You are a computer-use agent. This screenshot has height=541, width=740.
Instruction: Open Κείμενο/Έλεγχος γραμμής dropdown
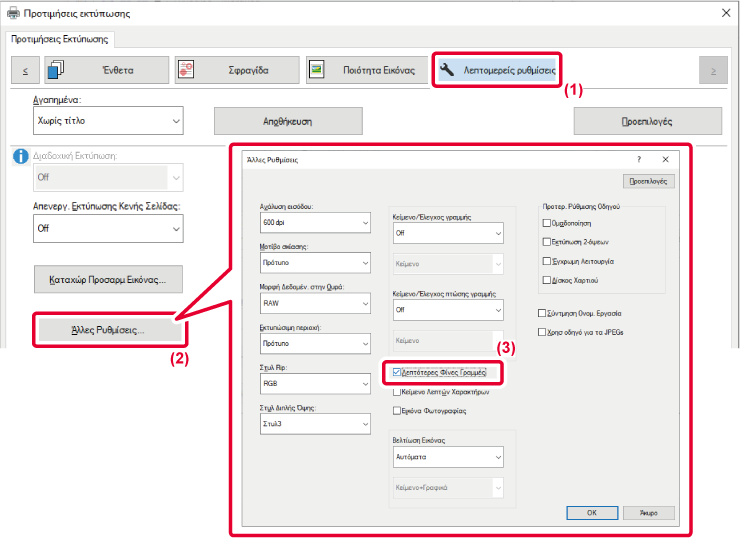[x=448, y=233]
